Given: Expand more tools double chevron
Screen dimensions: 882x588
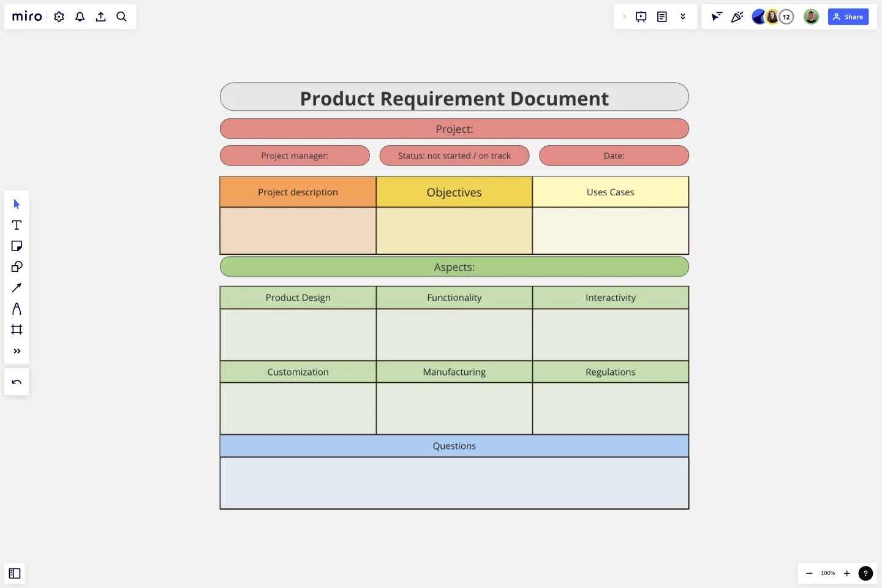Looking at the screenshot, I should (x=17, y=351).
